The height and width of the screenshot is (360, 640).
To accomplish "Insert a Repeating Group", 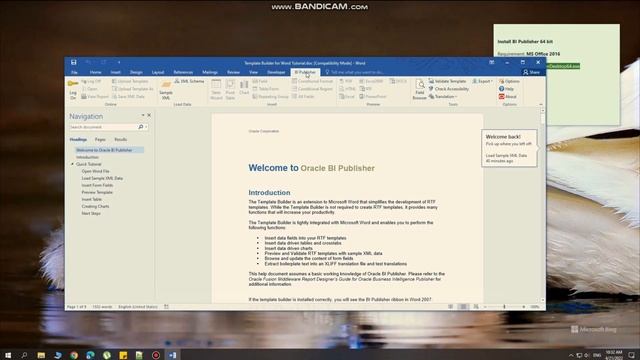I will click(270, 97).
